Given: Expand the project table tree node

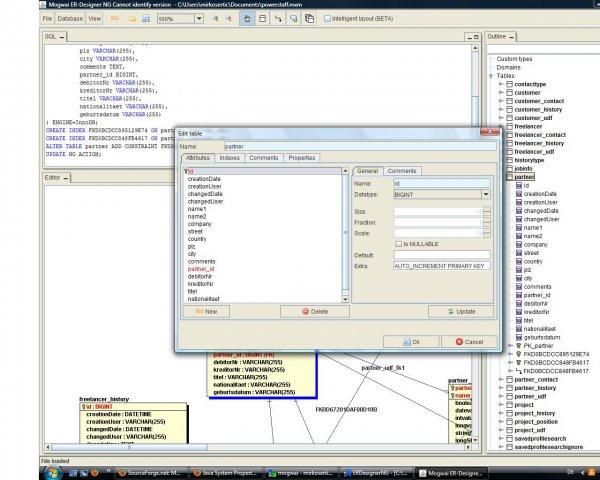Looking at the screenshot, I should coord(501,405).
